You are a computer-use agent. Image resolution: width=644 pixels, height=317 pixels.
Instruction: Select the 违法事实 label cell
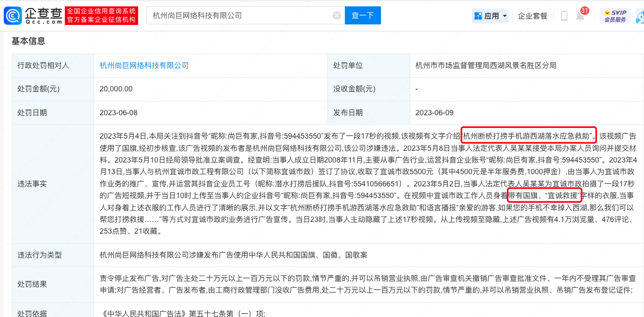[x=53, y=184]
